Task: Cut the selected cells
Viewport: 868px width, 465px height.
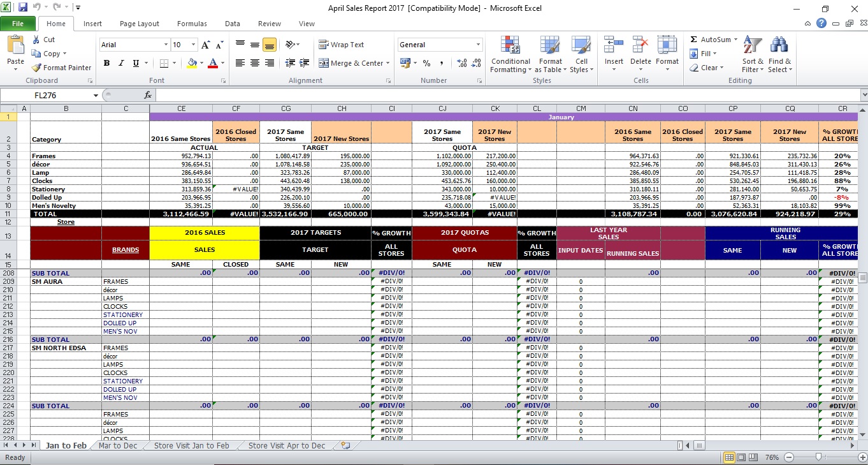Action: pyautogui.click(x=44, y=40)
